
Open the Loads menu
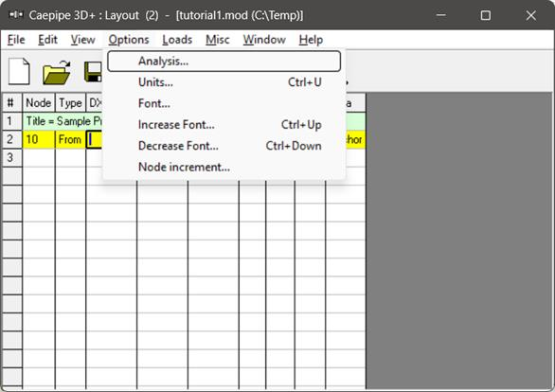[177, 40]
